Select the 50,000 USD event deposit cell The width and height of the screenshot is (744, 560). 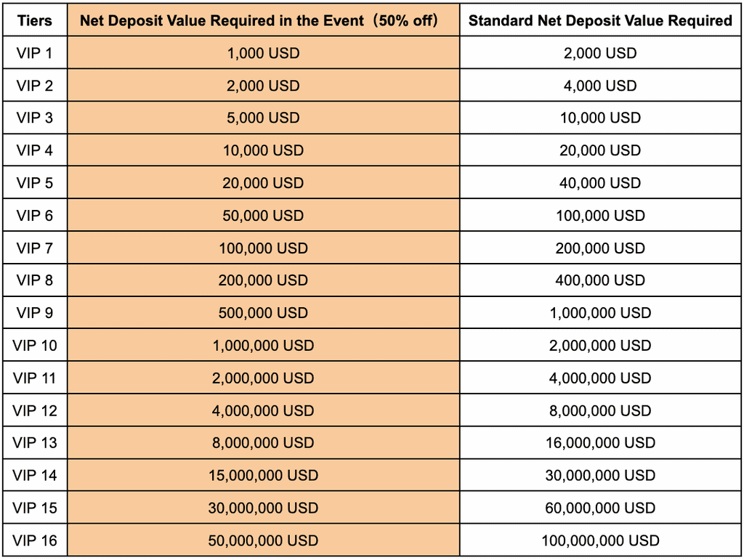[x=263, y=216]
